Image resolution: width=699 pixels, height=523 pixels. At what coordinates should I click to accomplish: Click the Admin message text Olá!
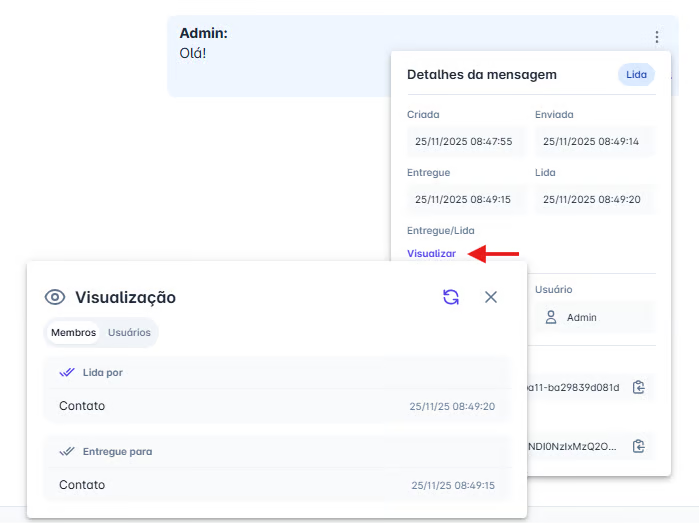193,53
